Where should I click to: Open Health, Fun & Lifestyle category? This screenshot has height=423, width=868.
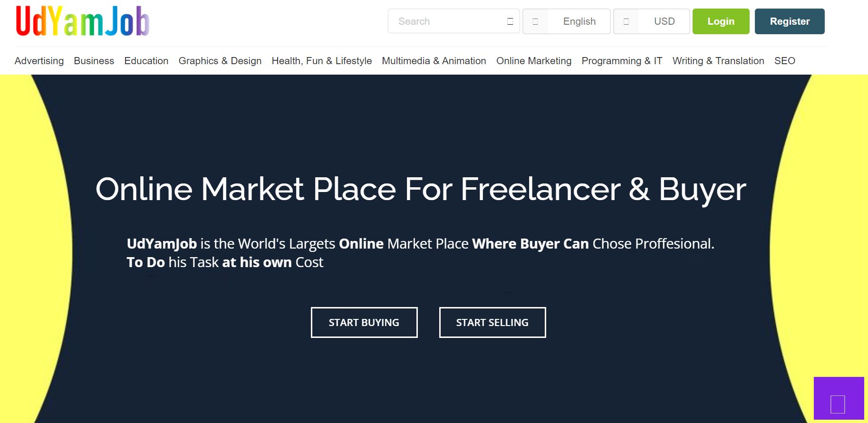tap(322, 61)
